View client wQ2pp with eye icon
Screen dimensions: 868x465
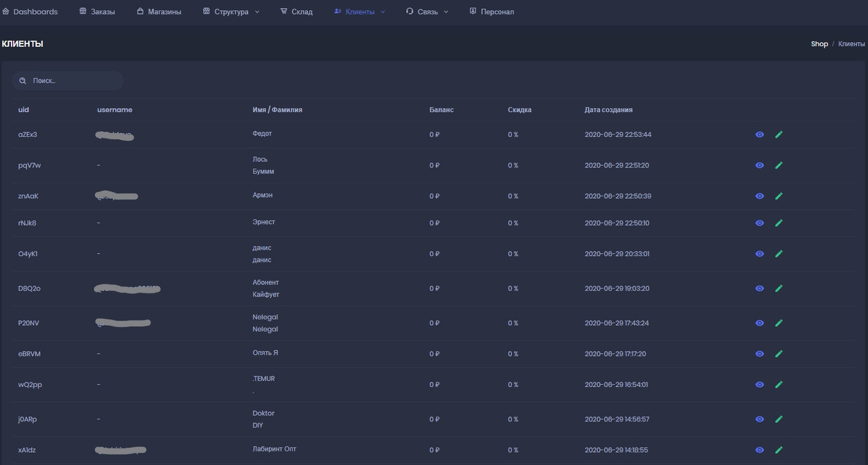pos(759,385)
